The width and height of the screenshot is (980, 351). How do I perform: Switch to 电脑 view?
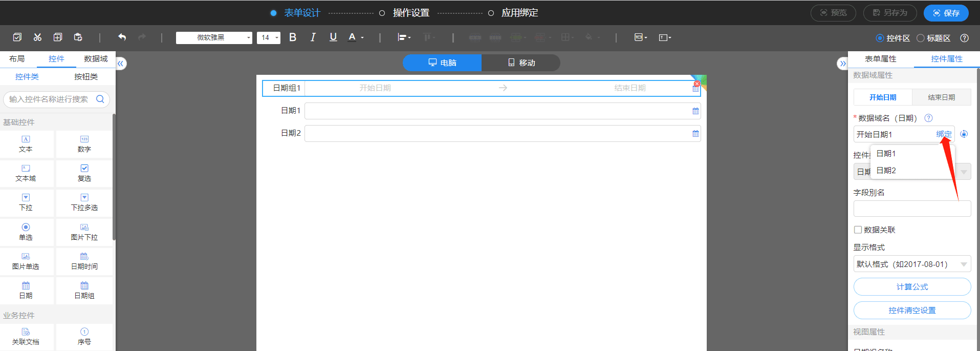coord(442,63)
